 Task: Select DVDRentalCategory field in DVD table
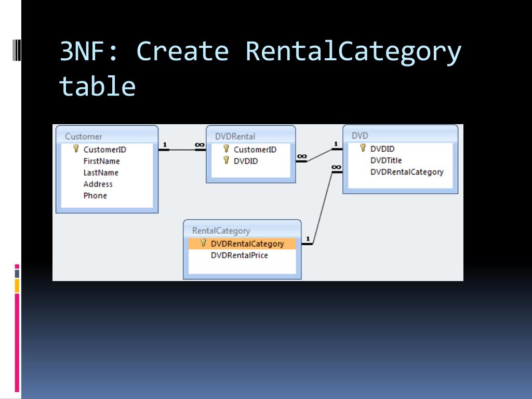pos(407,172)
